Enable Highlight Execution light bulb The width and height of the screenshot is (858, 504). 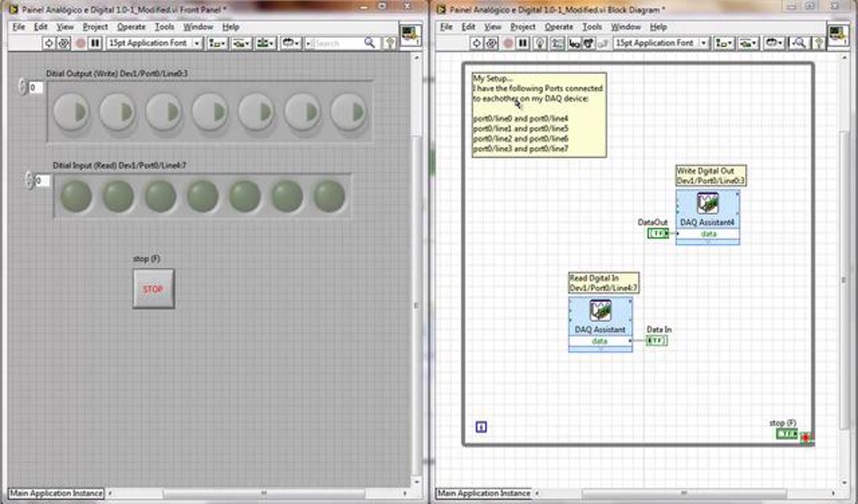click(x=540, y=43)
